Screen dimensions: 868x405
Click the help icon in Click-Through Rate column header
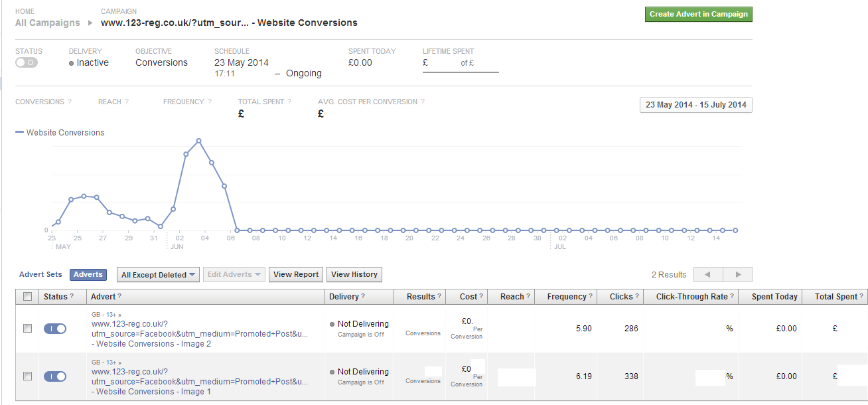(x=733, y=297)
